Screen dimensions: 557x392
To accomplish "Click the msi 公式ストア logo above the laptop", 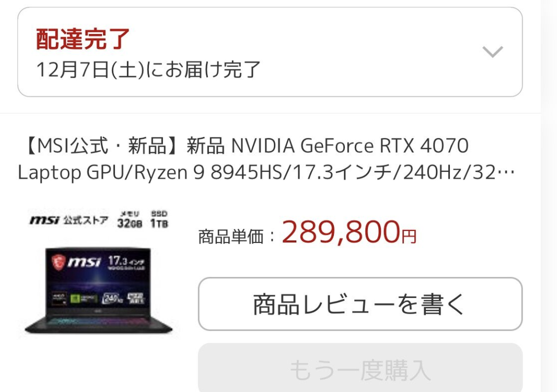I will 68,220.
